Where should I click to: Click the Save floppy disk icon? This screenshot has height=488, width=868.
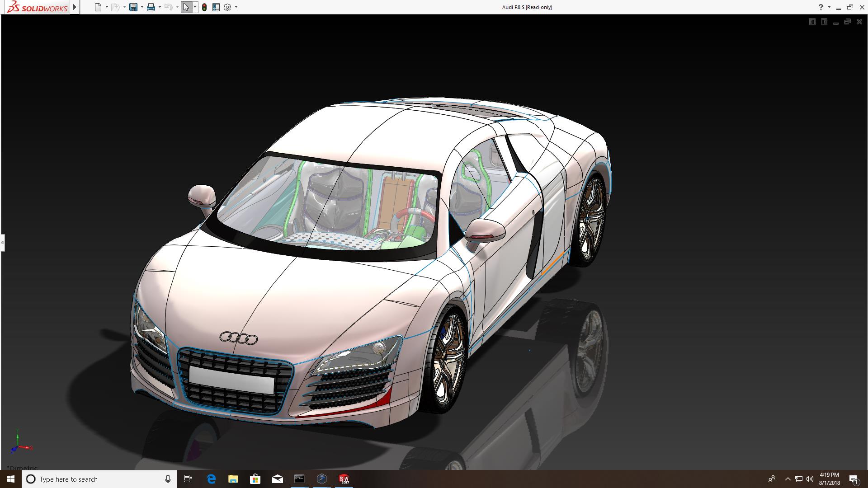click(133, 7)
